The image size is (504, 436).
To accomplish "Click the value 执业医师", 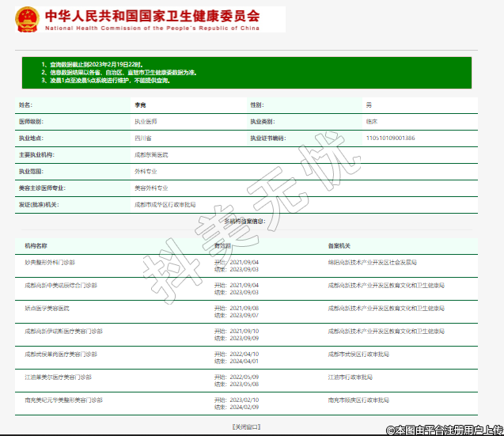I will pos(146,122).
